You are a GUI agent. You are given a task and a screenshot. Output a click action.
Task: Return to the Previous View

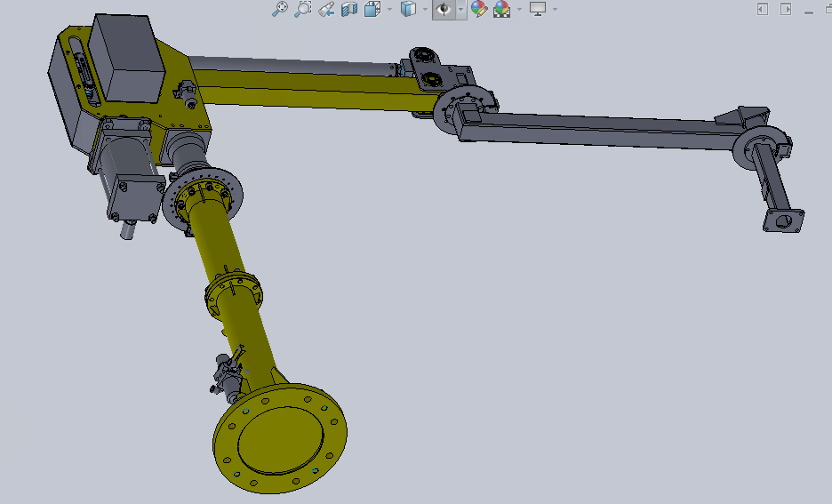tap(326, 9)
